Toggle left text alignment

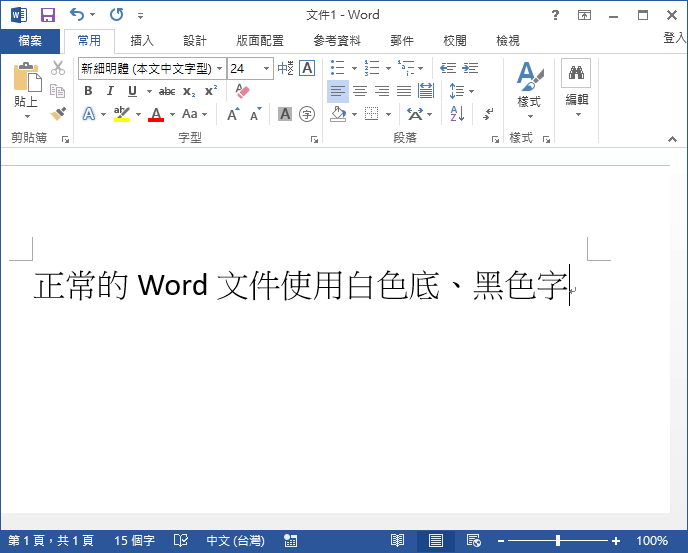(x=337, y=91)
